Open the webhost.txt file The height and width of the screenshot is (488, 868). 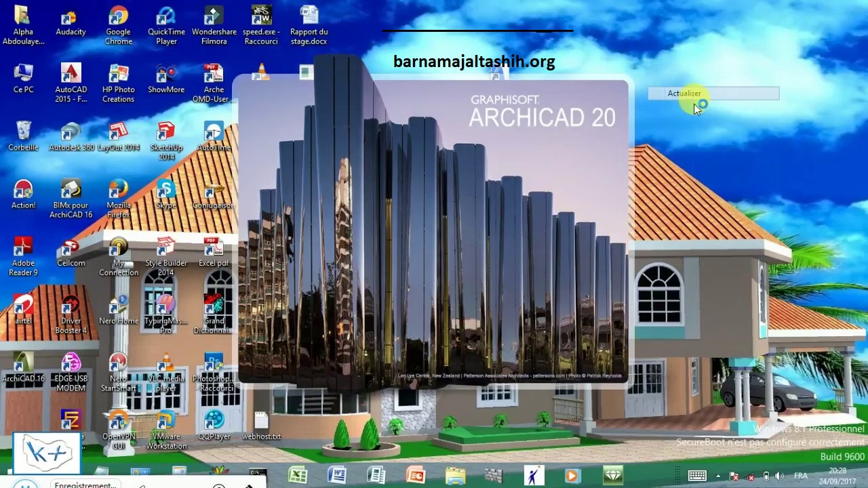click(261, 425)
